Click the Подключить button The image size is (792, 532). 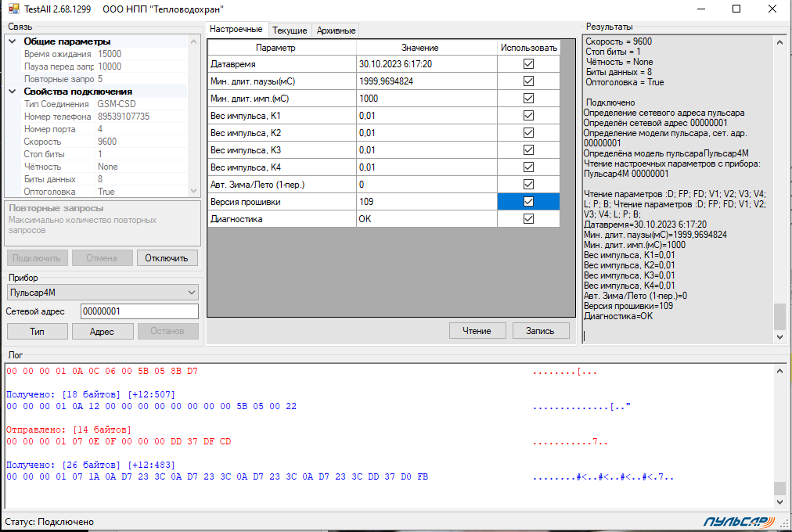pyautogui.click(x=37, y=258)
